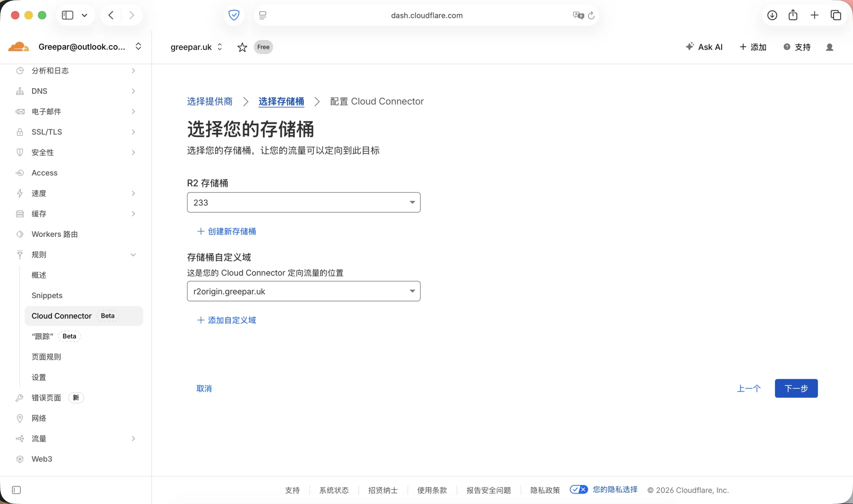
Task: Click the Cloudflare logo icon
Action: click(x=18, y=47)
